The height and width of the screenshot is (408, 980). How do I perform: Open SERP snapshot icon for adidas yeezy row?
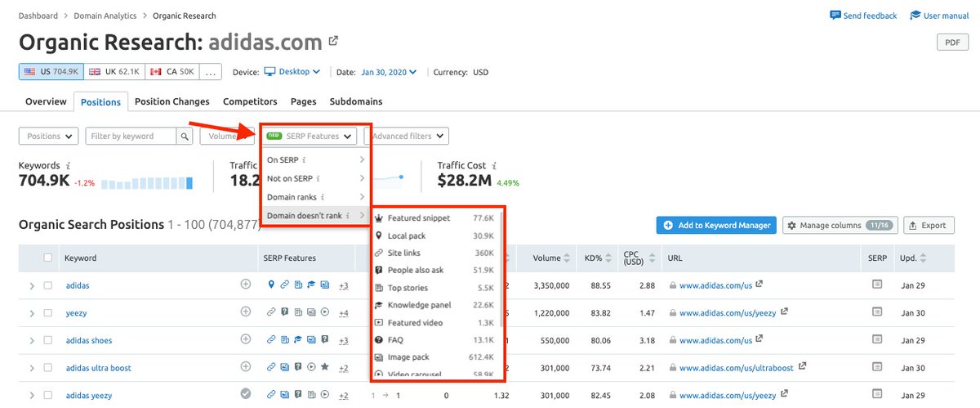877,394
